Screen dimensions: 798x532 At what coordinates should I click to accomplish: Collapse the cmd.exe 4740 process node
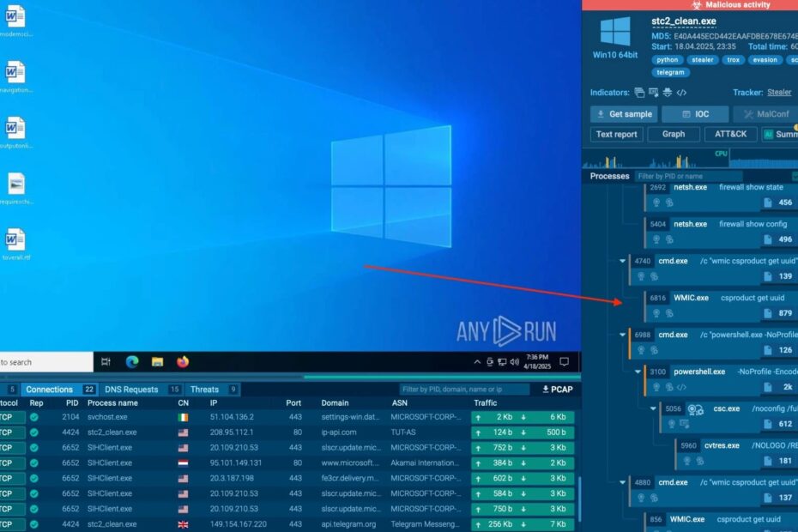[622, 261]
